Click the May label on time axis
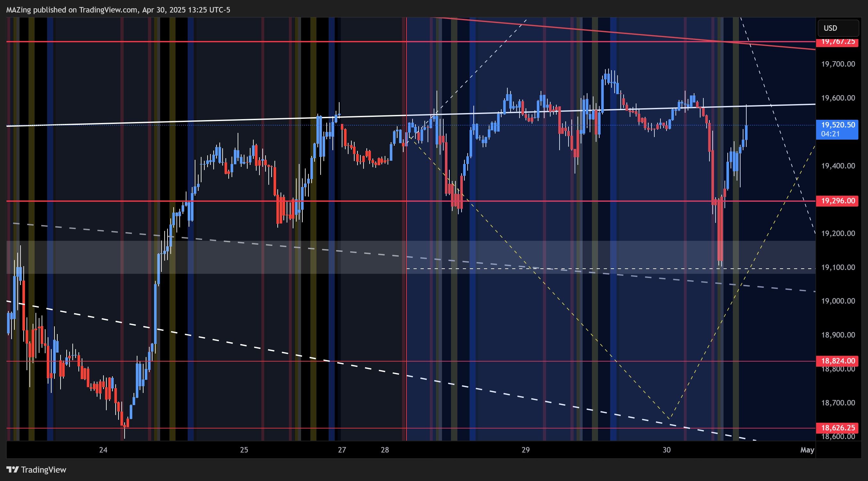The image size is (868, 481). pyautogui.click(x=807, y=450)
